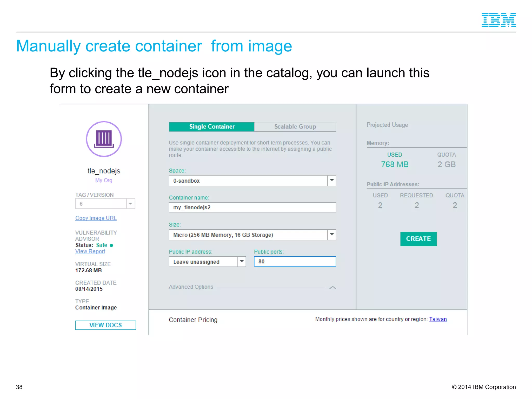Open the Space dropdown showing 0-sandbox
The width and height of the screenshot is (532, 399).
coord(252,181)
